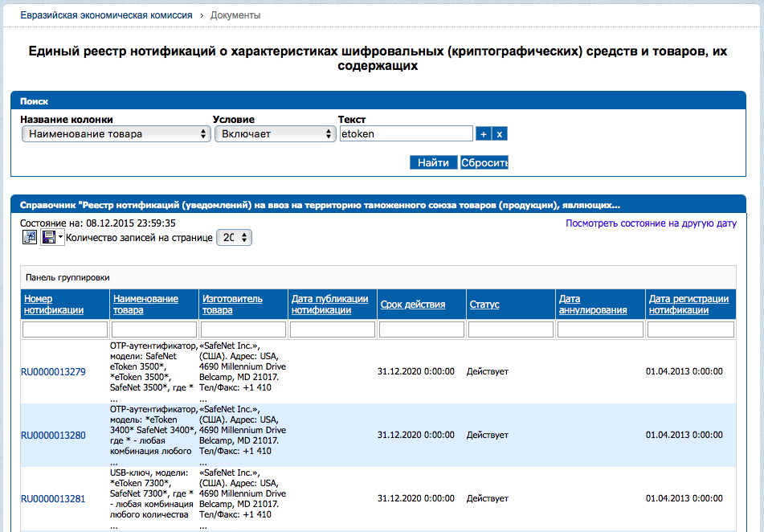Image resolution: width=764 pixels, height=532 pixels.
Task: Change the records per page selector
Action: point(235,238)
